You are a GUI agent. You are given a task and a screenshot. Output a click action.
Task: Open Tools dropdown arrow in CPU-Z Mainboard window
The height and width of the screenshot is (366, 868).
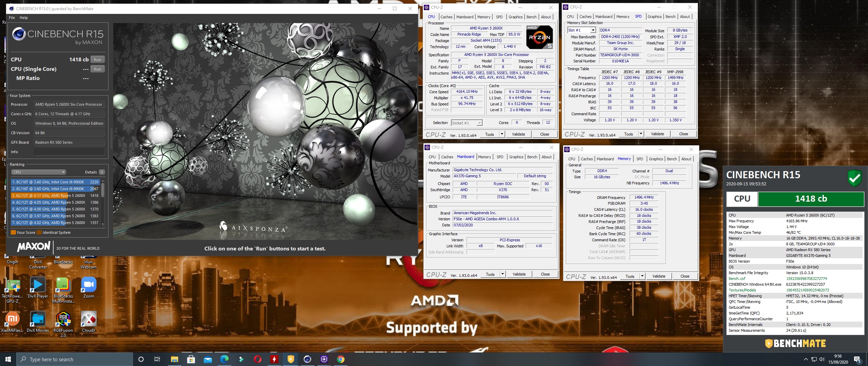[x=502, y=274]
